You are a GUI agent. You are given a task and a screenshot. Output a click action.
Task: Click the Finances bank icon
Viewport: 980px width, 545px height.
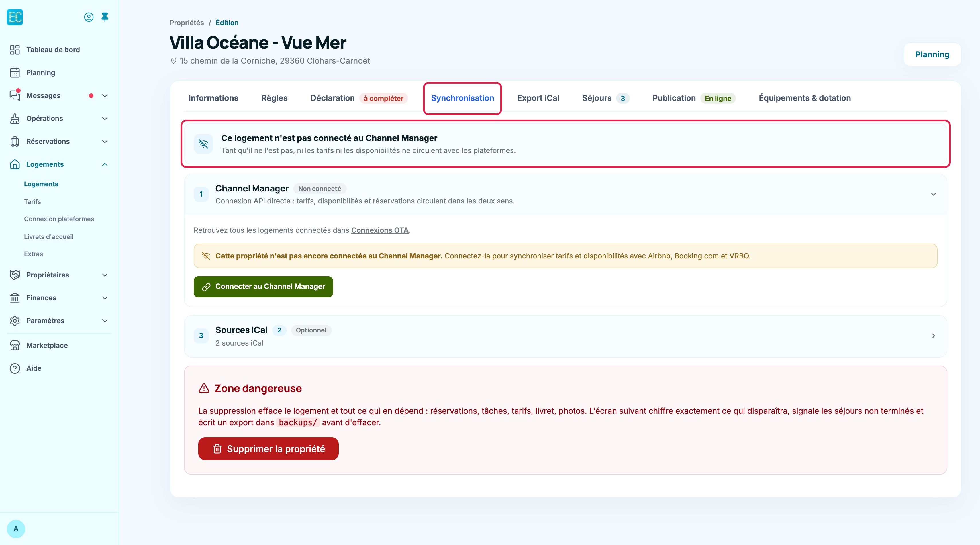15,298
